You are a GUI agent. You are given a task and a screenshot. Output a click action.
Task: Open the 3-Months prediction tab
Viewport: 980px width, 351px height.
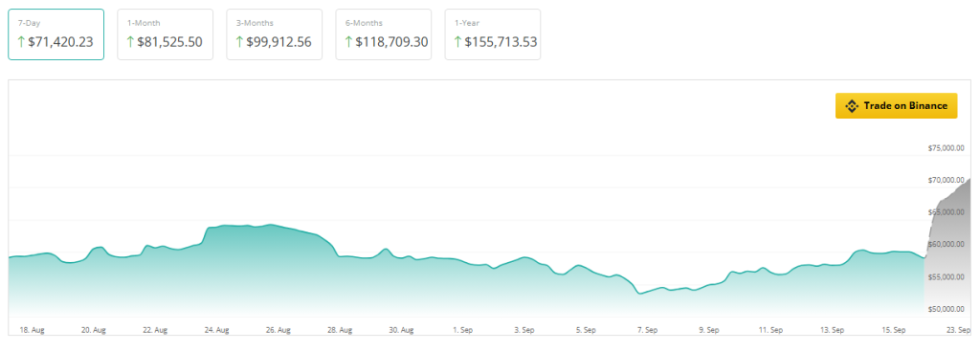point(275,34)
